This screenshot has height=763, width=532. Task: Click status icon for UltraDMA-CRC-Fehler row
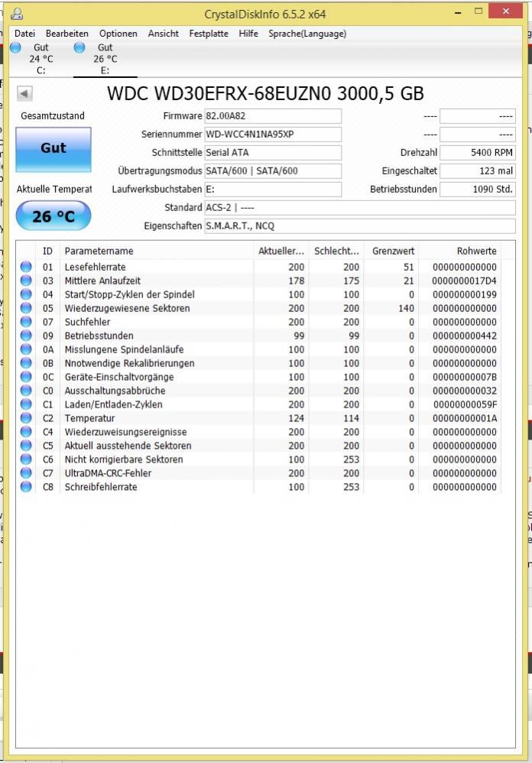26,473
